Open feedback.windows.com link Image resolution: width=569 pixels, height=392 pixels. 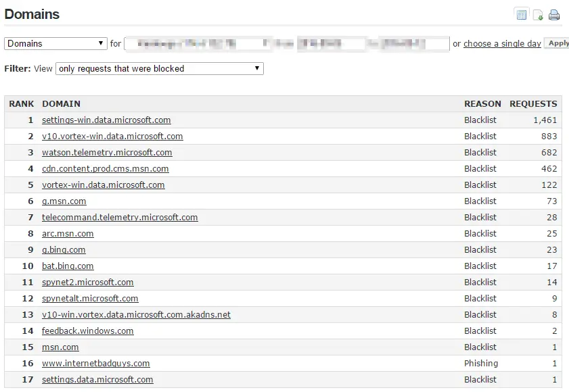tap(88, 330)
